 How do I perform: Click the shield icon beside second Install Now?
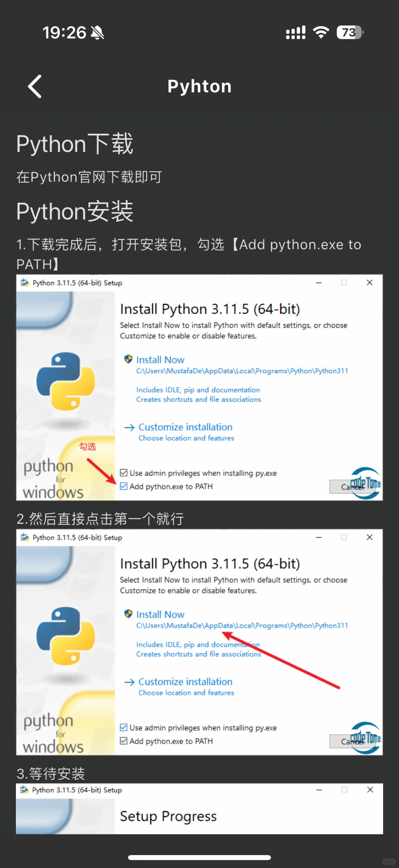[128, 614]
